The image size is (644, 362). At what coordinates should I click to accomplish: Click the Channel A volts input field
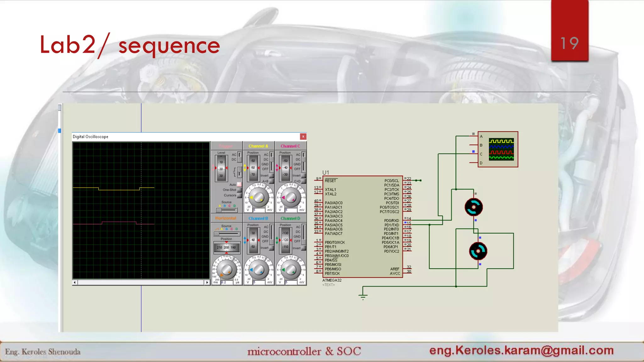[x=259, y=210]
